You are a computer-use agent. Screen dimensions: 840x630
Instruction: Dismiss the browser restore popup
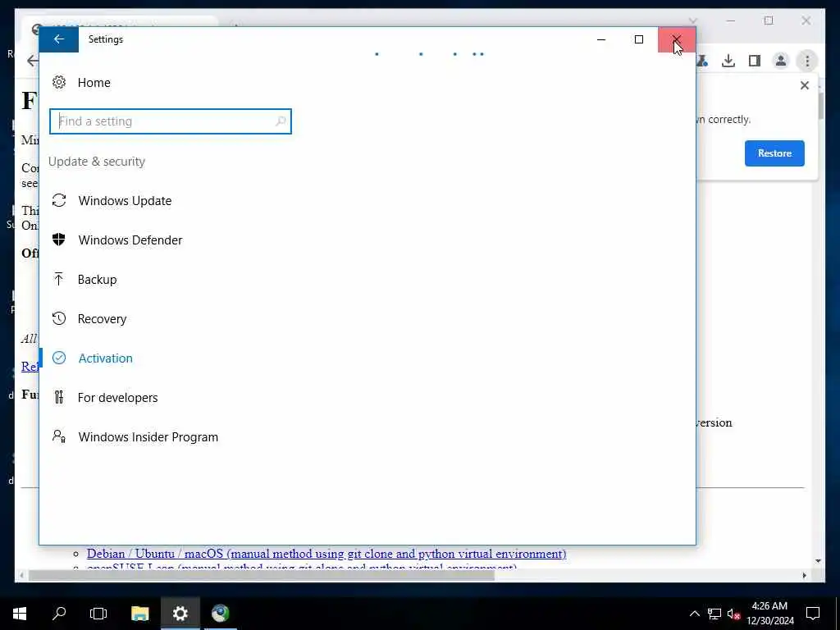pos(804,85)
